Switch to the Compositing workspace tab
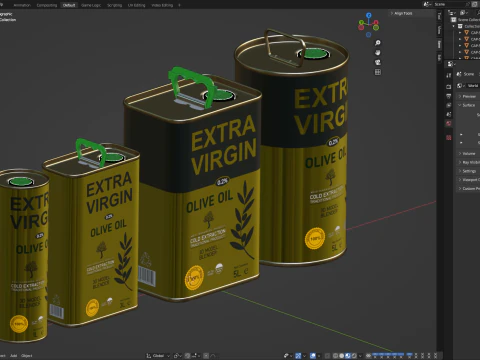 (47, 5)
